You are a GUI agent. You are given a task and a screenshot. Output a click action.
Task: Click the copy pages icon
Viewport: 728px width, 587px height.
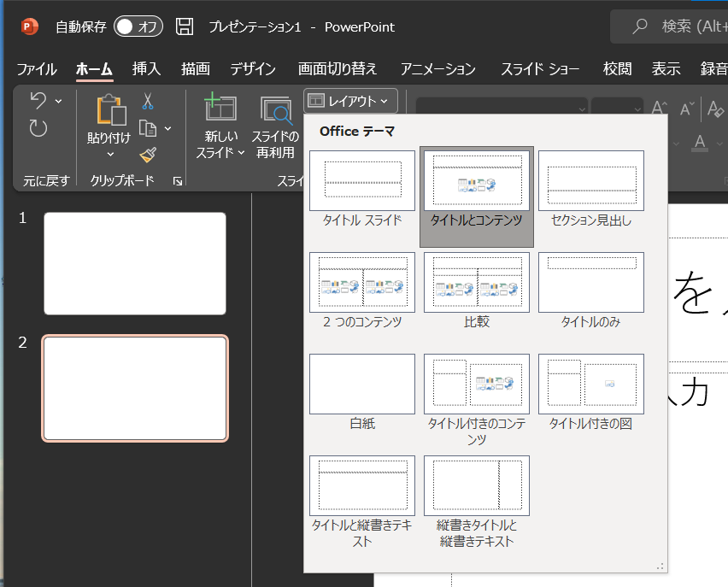(x=148, y=128)
